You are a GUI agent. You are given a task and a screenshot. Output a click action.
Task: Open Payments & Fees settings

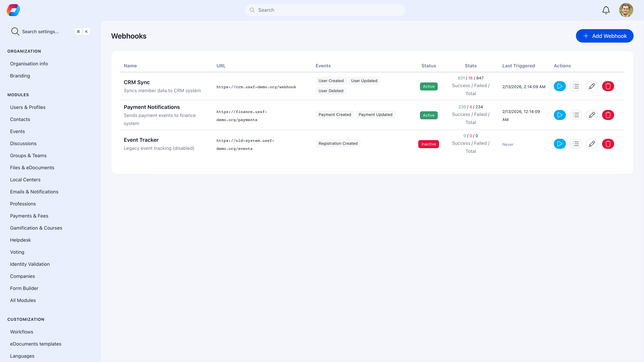click(29, 216)
